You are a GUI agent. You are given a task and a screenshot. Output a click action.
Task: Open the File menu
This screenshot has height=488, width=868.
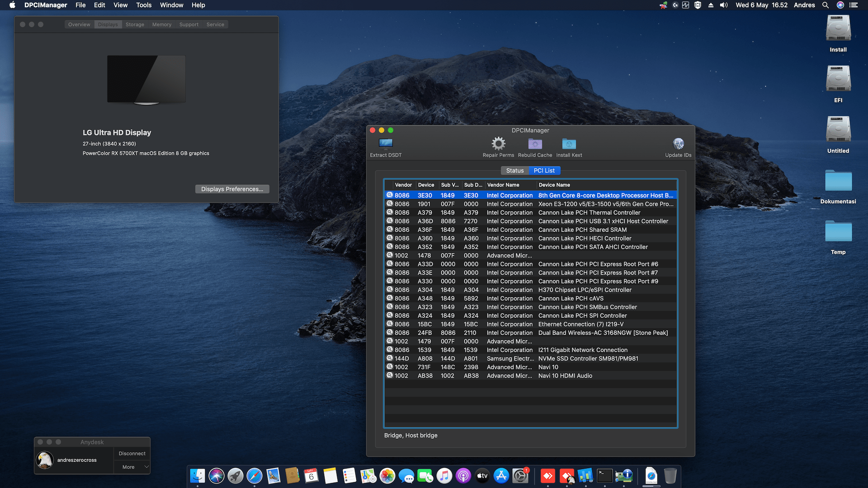[80, 5]
